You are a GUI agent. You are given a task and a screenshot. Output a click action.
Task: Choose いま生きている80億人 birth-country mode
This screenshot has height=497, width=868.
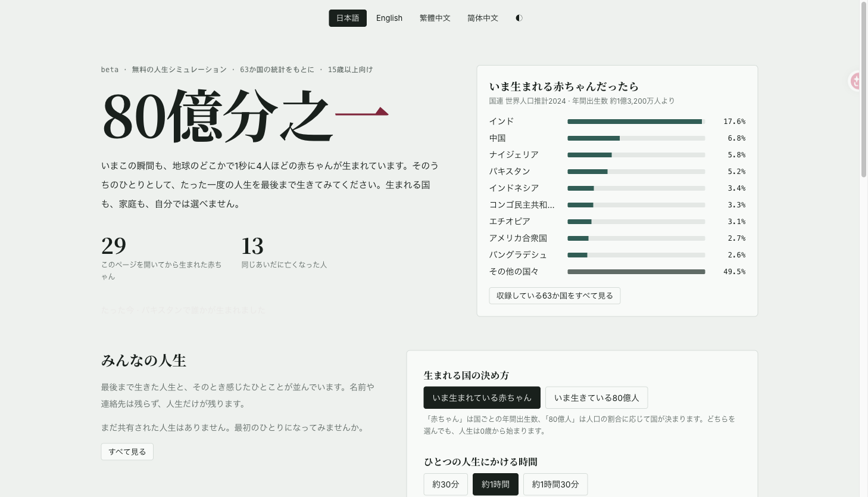597,397
